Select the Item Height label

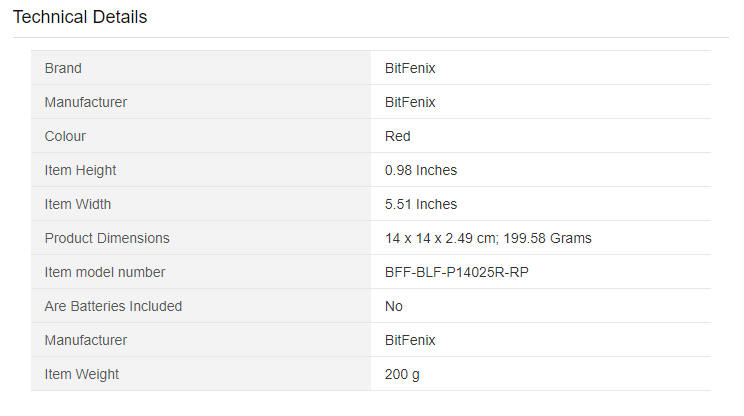click(x=80, y=170)
